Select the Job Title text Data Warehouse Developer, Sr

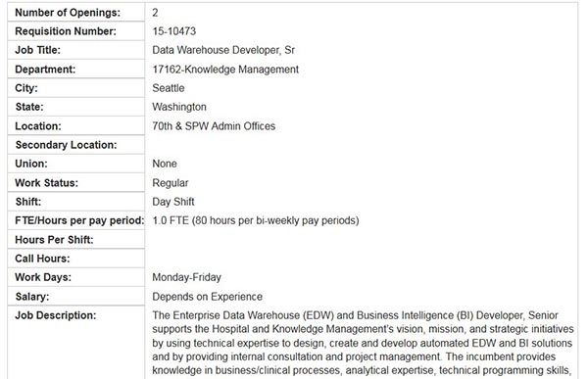click(x=223, y=50)
